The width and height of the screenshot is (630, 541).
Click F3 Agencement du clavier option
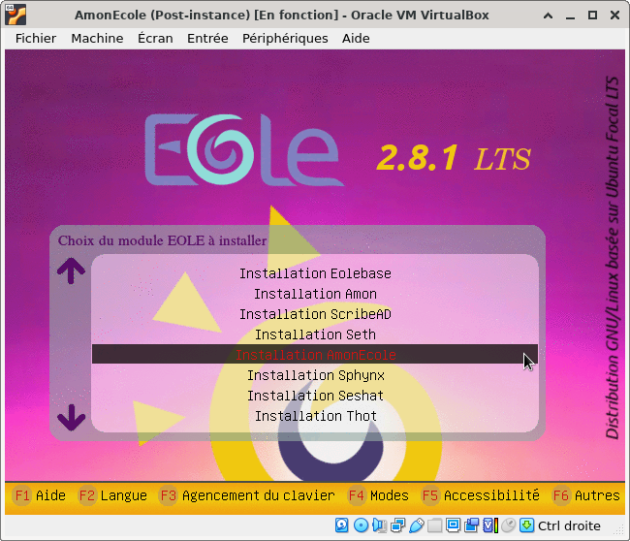click(x=247, y=495)
